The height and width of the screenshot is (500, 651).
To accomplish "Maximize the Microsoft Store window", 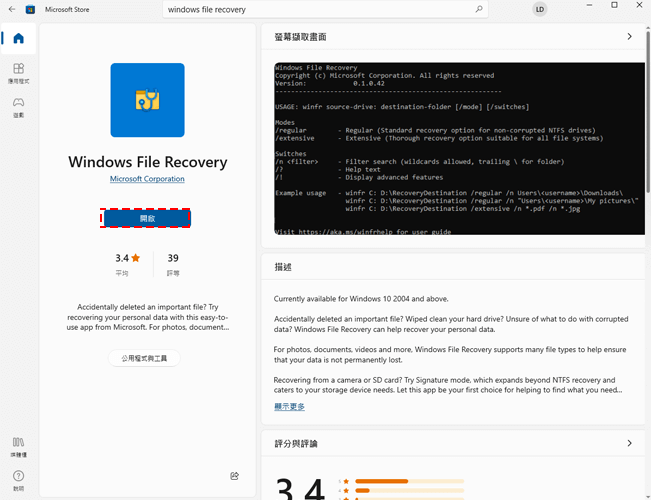I will tap(614, 5).
